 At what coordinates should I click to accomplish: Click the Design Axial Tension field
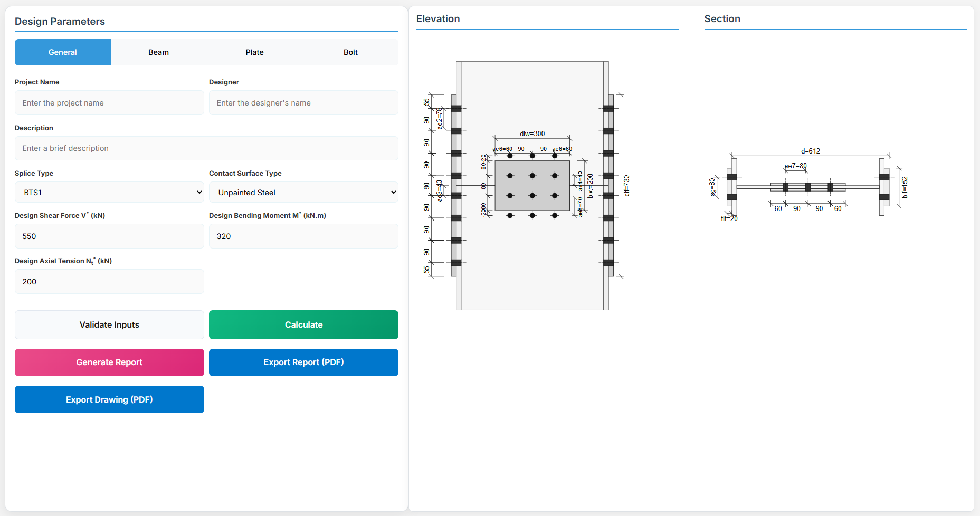(109, 282)
